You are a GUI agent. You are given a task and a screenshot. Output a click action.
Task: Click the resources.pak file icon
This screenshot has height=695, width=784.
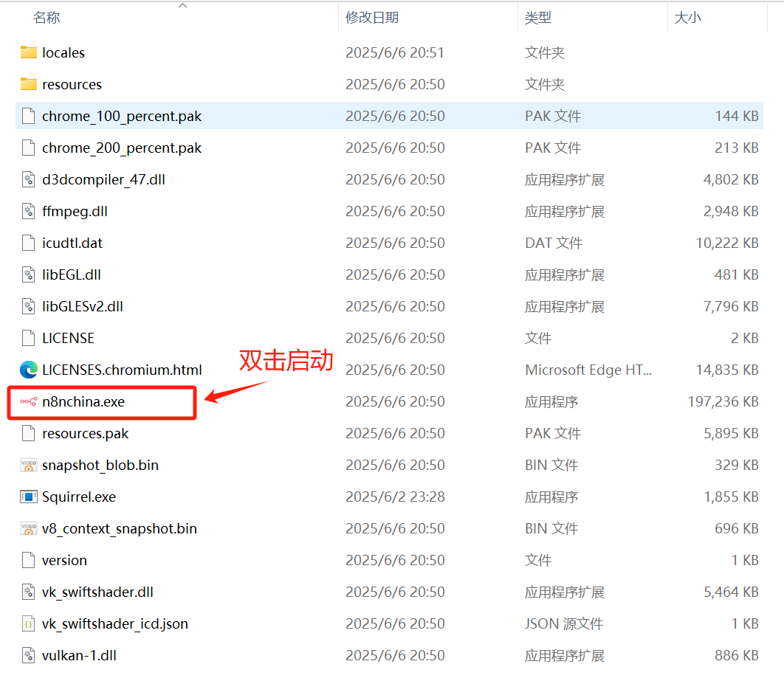[x=29, y=433]
